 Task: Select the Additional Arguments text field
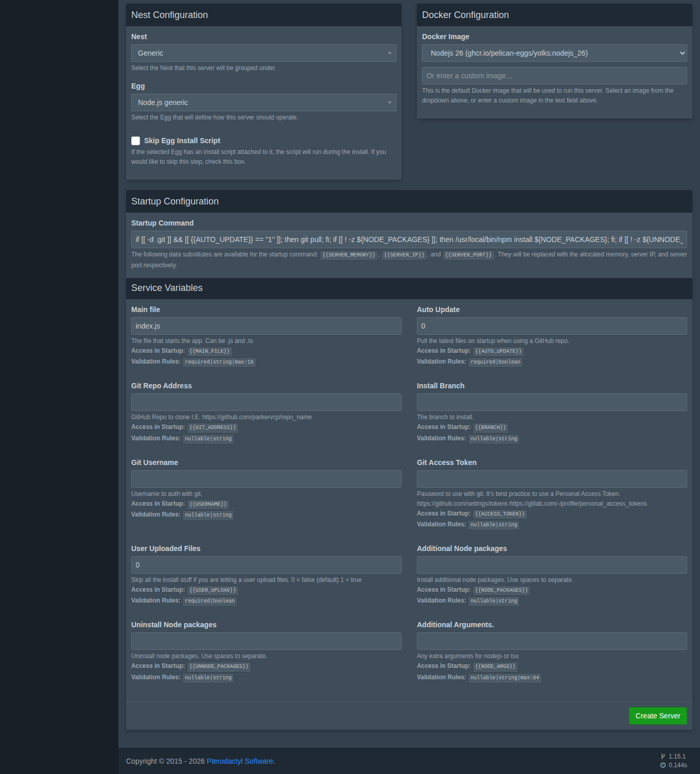(x=552, y=641)
